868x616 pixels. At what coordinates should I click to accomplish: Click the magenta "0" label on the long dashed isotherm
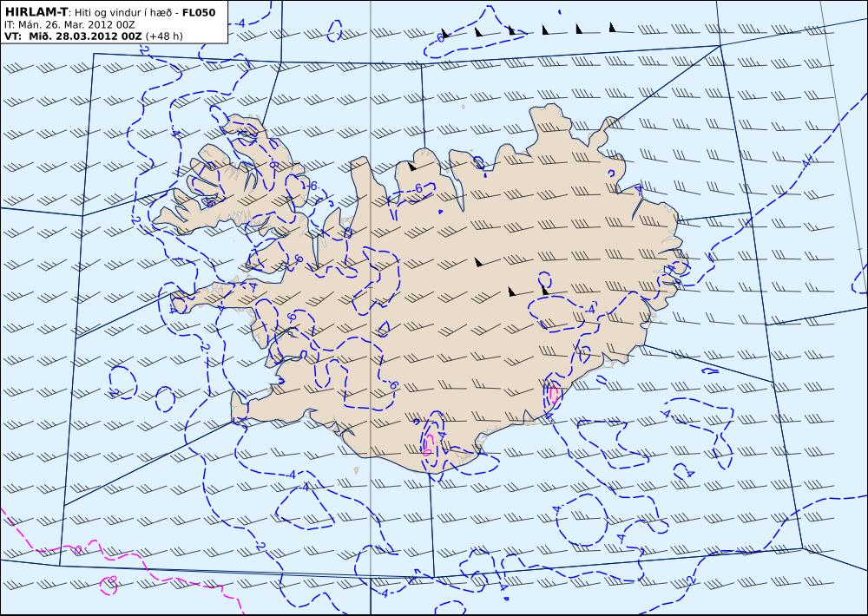pos(79,549)
